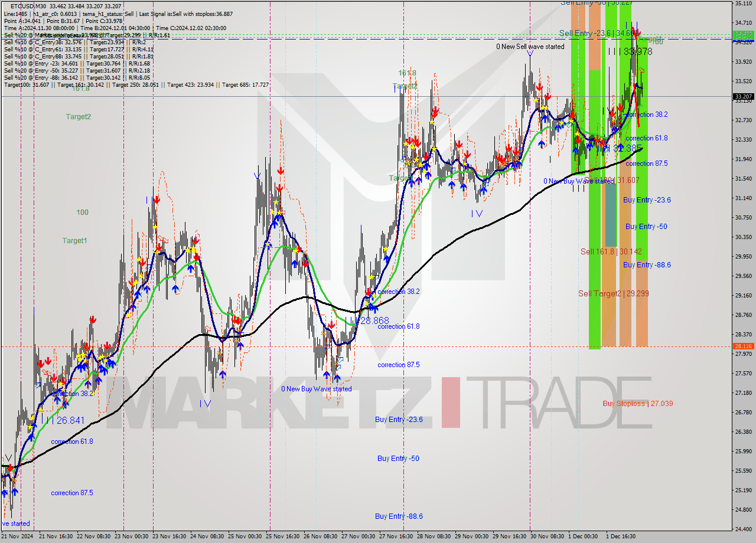Select the 'I I I 33.978' wave label
Screen dimensions: 756x543
click(x=630, y=51)
